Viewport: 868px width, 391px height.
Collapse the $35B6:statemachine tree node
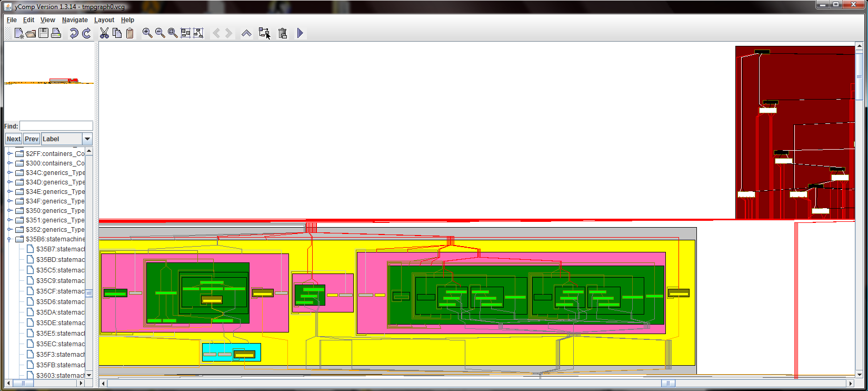tap(9, 239)
